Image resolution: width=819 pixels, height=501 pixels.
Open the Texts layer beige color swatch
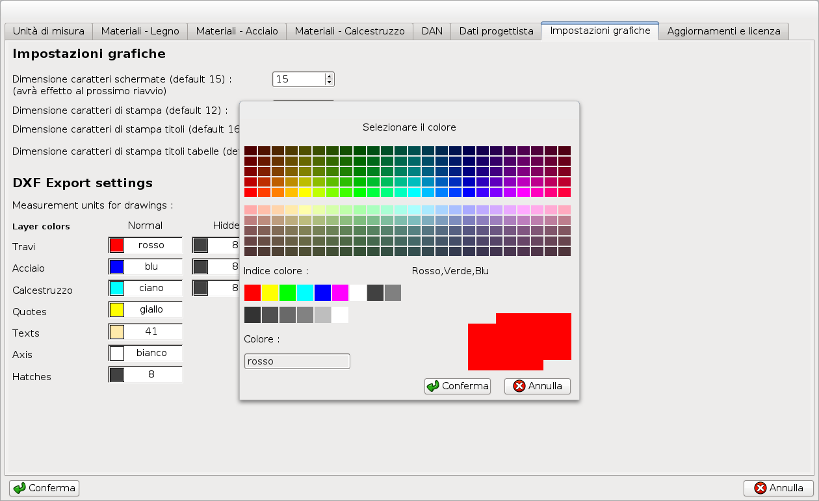click(x=116, y=332)
